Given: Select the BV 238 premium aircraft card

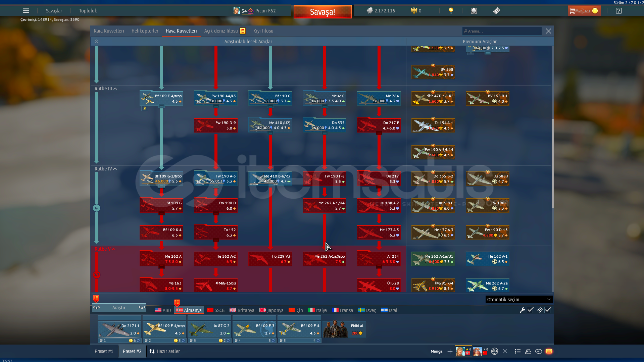Looking at the screenshot, I should click(x=433, y=72).
